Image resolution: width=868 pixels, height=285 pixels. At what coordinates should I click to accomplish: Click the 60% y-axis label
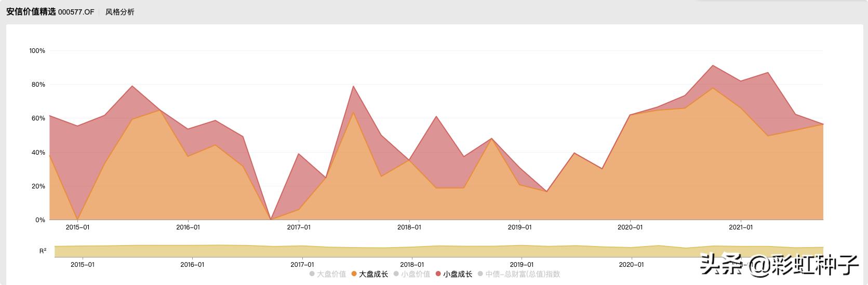coord(39,118)
